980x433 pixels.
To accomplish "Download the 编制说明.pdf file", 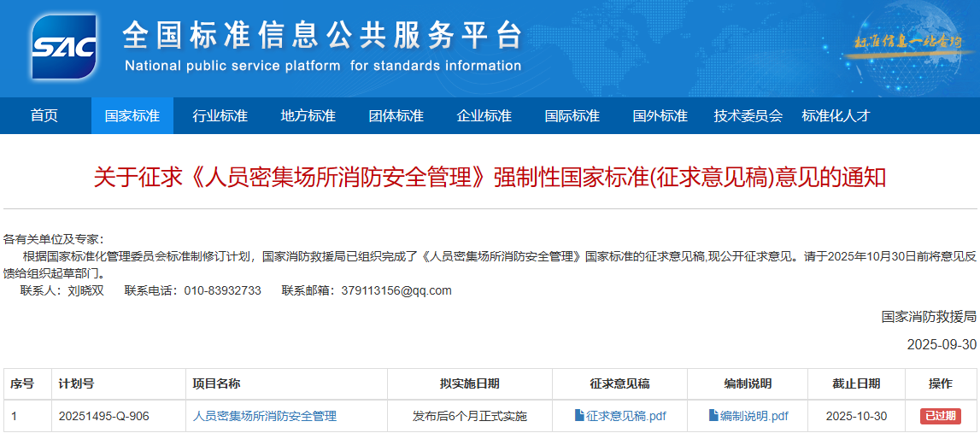I will click(x=754, y=416).
